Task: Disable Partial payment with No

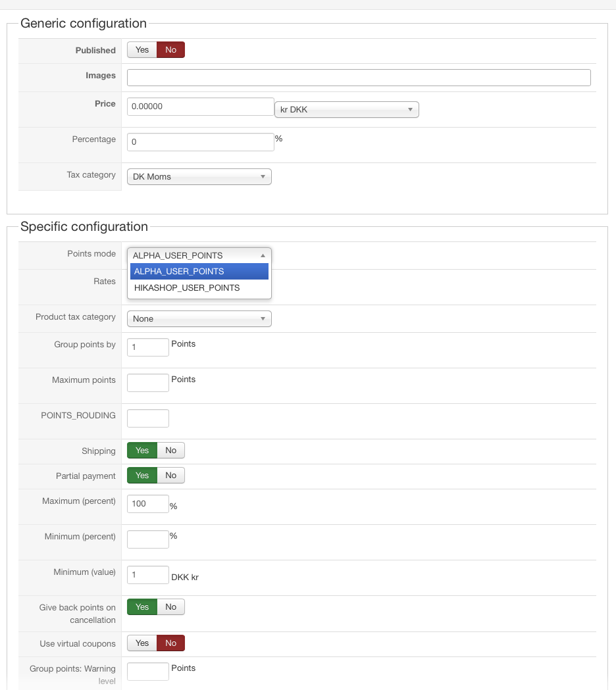Action: pos(171,476)
